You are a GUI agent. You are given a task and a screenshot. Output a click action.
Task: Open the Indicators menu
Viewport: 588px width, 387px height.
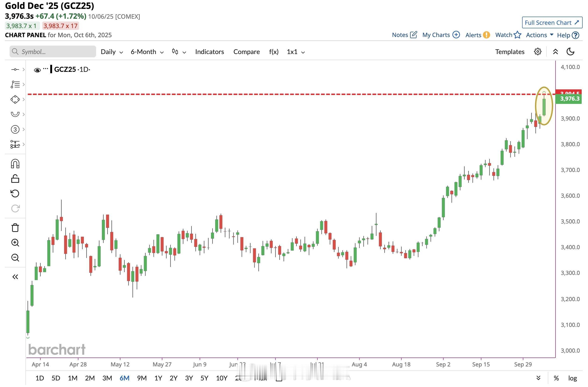(x=209, y=52)
